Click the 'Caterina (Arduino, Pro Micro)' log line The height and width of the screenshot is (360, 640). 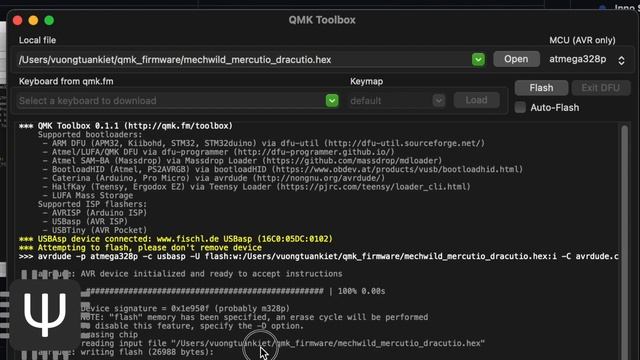[213, 178]
